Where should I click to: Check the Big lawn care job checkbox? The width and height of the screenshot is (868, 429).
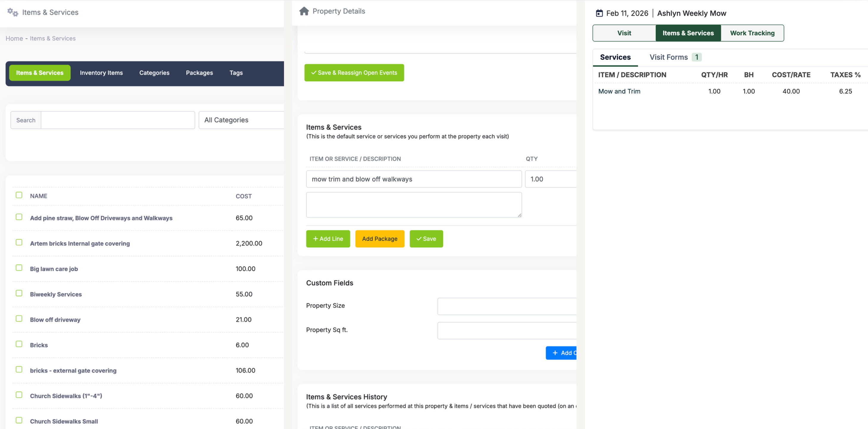[19, 268]
